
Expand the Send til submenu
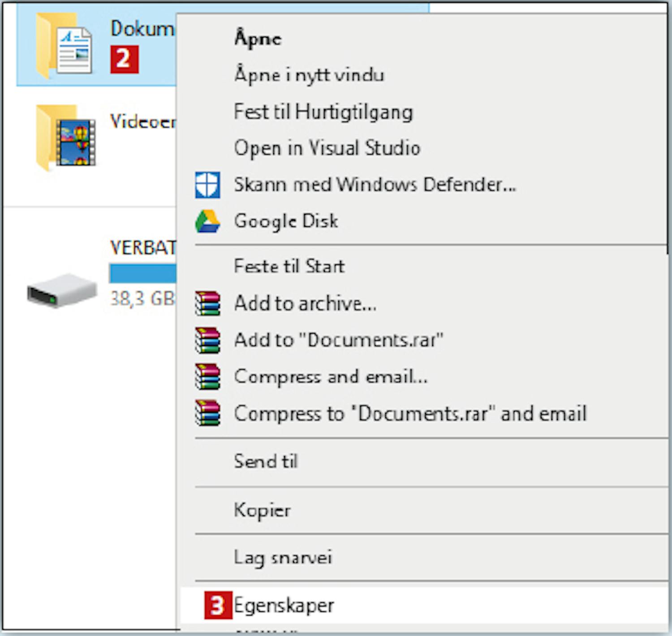coord(266,461)
